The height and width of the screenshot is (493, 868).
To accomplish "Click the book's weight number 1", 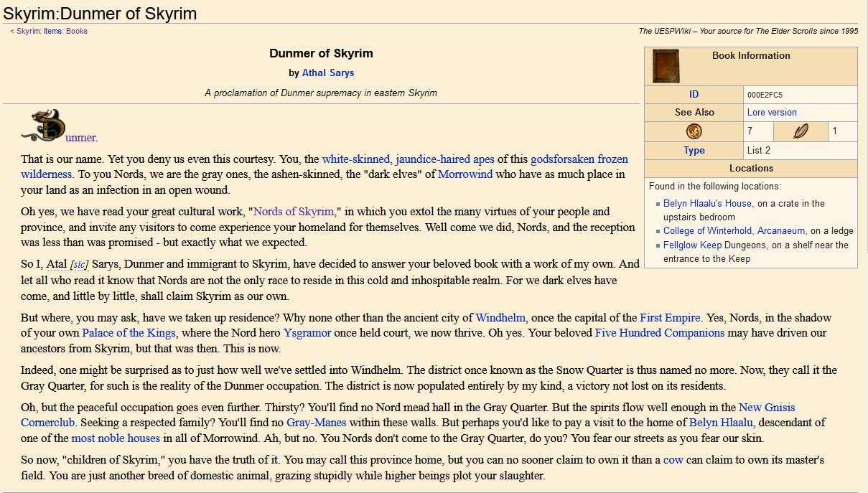I will click(x=834, y=131).
